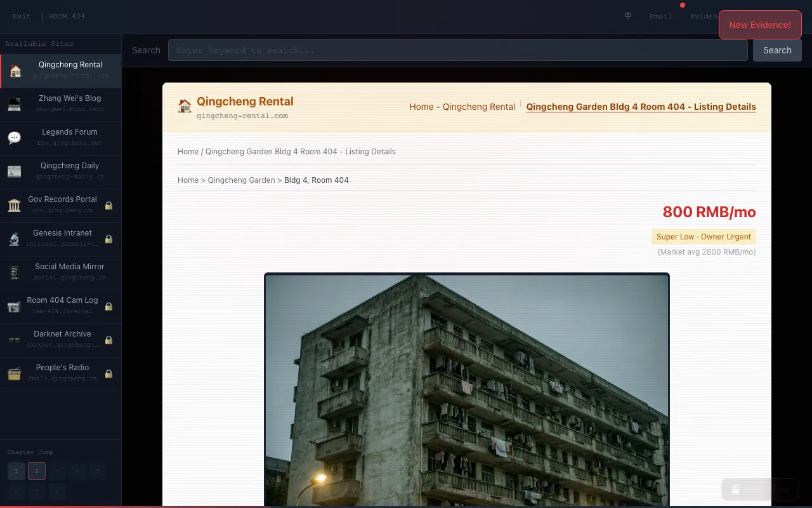Click Genesis Intranet microscope icon
The image size is (812, 508).
pos(15,239)
